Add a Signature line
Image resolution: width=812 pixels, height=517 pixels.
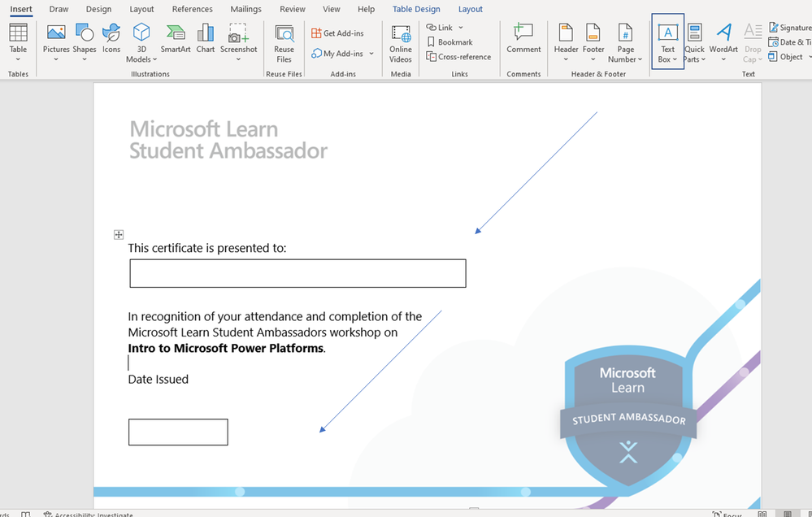[x=790, y=28]
